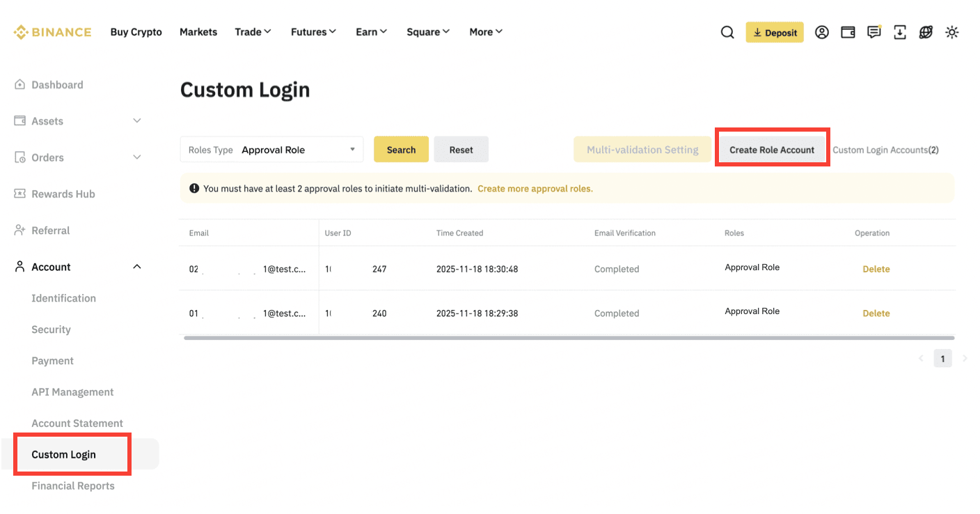This screenshot has height=514, width=980.
Task: Toggle the sun theme icon
Action: point(952,32)
